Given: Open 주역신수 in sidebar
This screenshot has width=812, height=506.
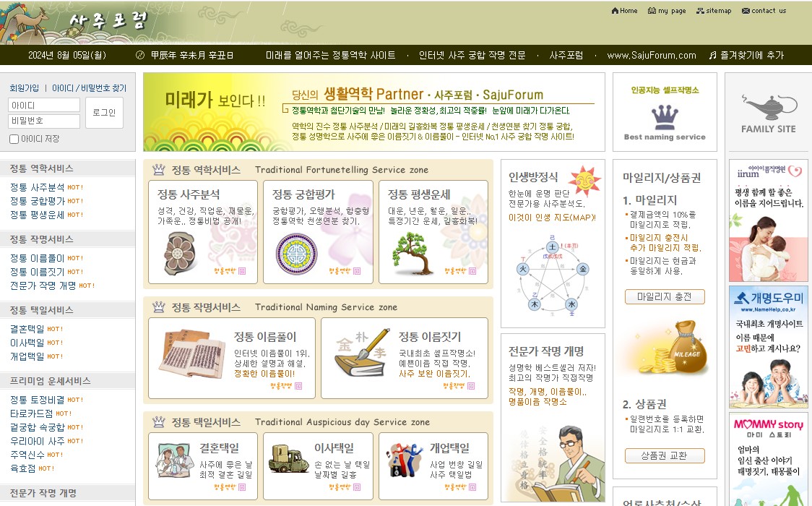Looking at the screenshot, I should pos(27,455).
